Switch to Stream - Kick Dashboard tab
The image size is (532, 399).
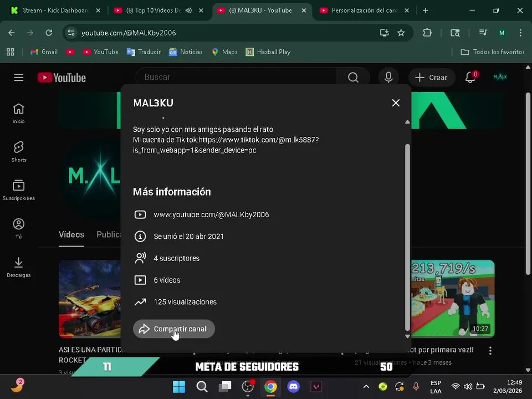pos(55,11)
